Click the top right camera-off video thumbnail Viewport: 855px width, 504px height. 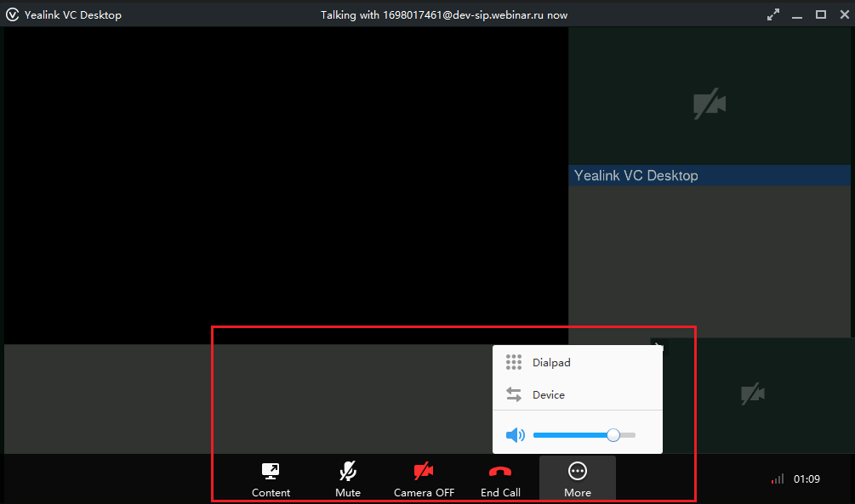click(710, 96)
